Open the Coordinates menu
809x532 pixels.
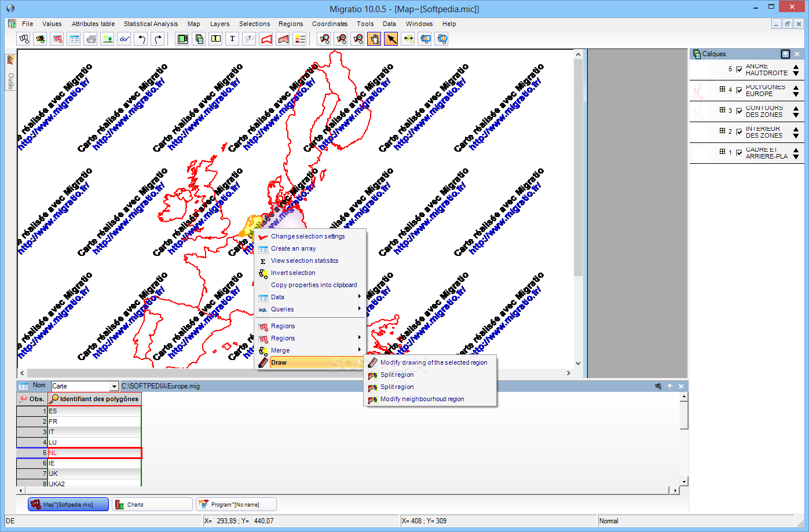(330, 24)
